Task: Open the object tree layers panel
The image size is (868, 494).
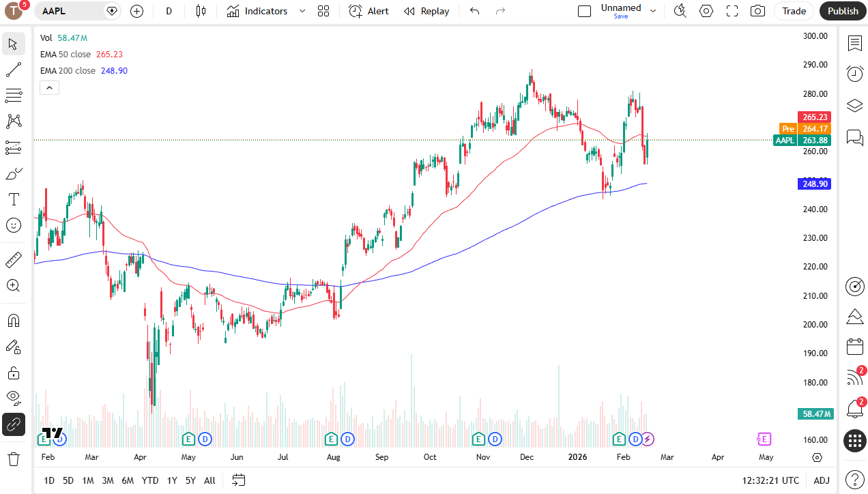Action: [855, 106]
